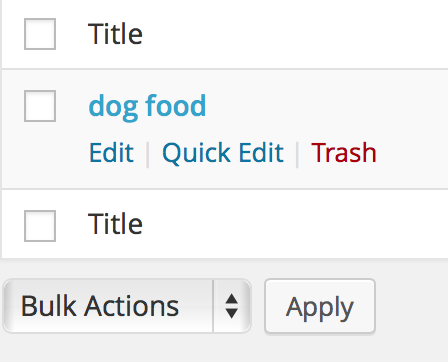448x362 pixels.
Task: Click the footer row Title label
Action: 115,224
